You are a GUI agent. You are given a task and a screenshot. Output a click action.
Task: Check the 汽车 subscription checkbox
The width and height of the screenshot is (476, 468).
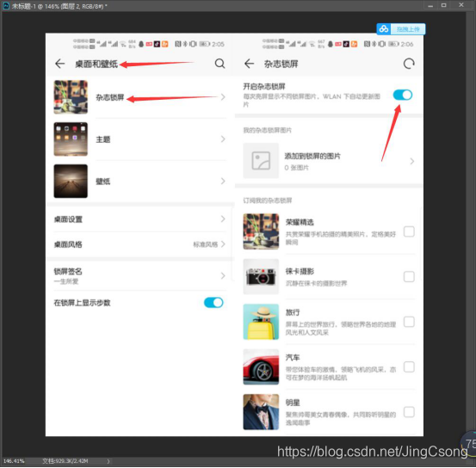[409, 367]
